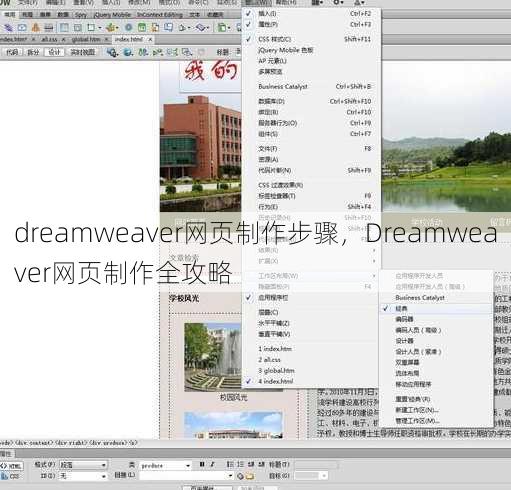Click the Insert Table icon
Screen dimensions: 511x490
click(64, 27)
